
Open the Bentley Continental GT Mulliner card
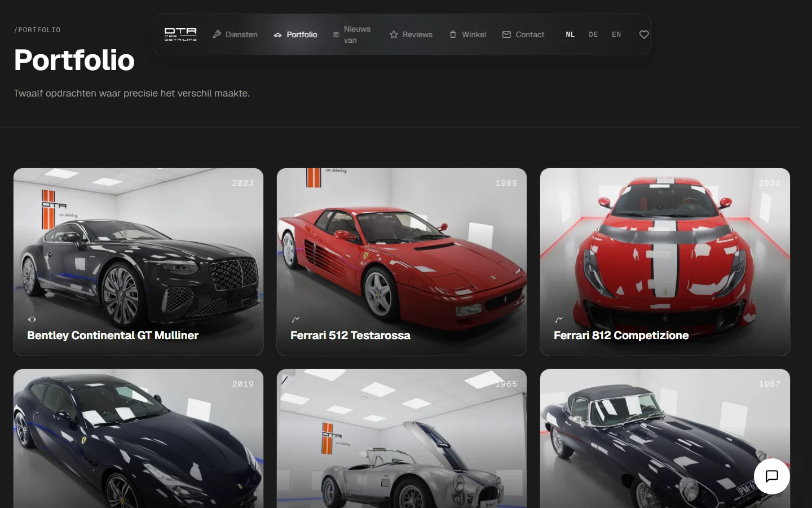138,262
